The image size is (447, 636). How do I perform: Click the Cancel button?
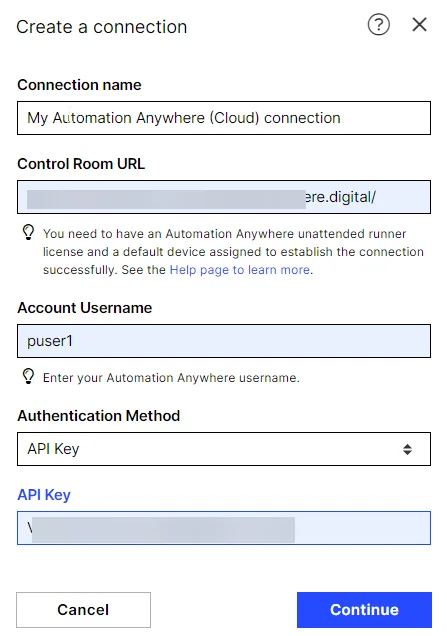83,610
